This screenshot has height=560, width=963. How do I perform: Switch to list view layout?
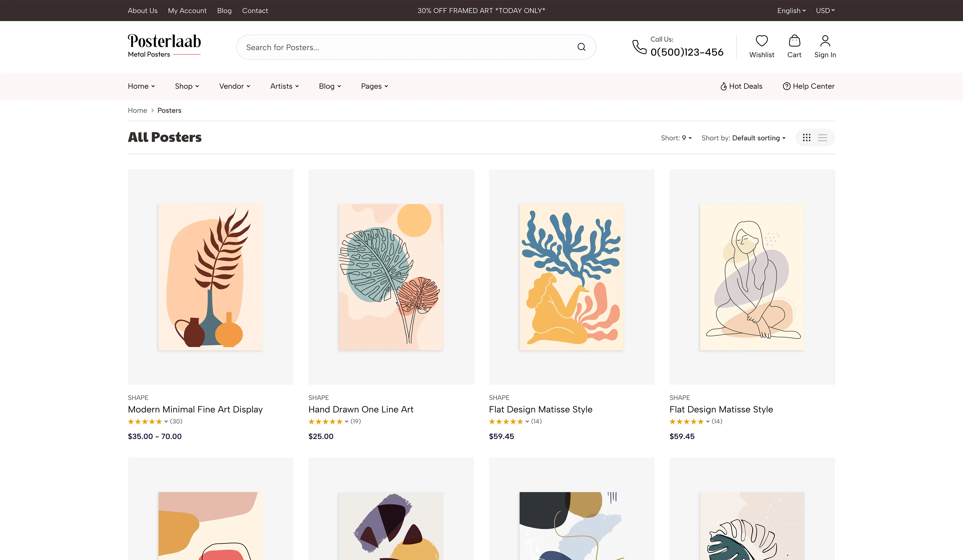(822, 137)
